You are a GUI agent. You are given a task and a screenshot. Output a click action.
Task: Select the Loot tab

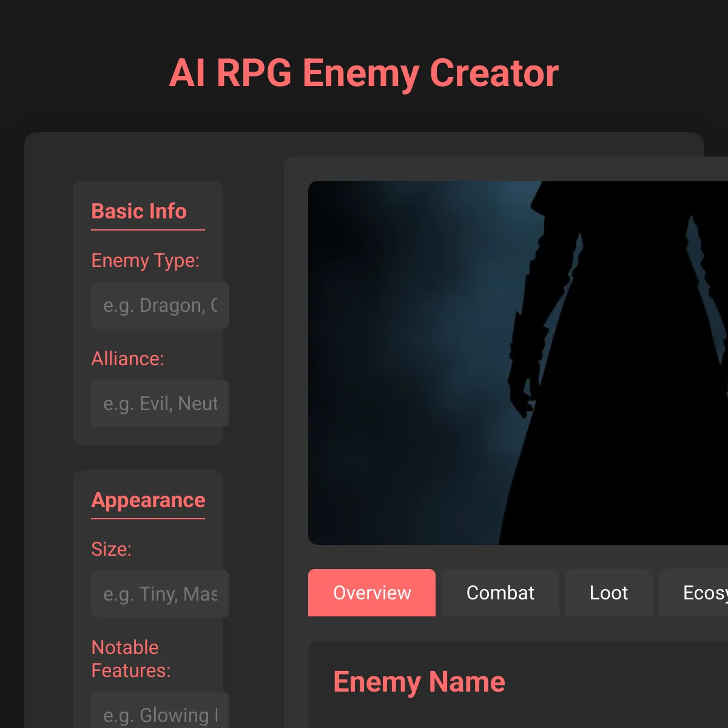click(x=609, y=593)
